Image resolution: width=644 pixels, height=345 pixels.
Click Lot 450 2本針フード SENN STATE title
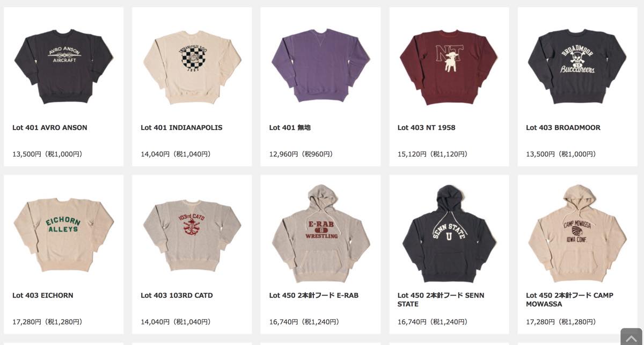pyautogui.click(x=441, y=300)
